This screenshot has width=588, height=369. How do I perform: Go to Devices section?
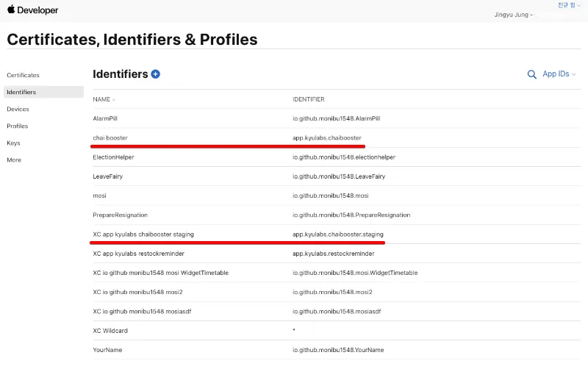(x=18, y=109)
